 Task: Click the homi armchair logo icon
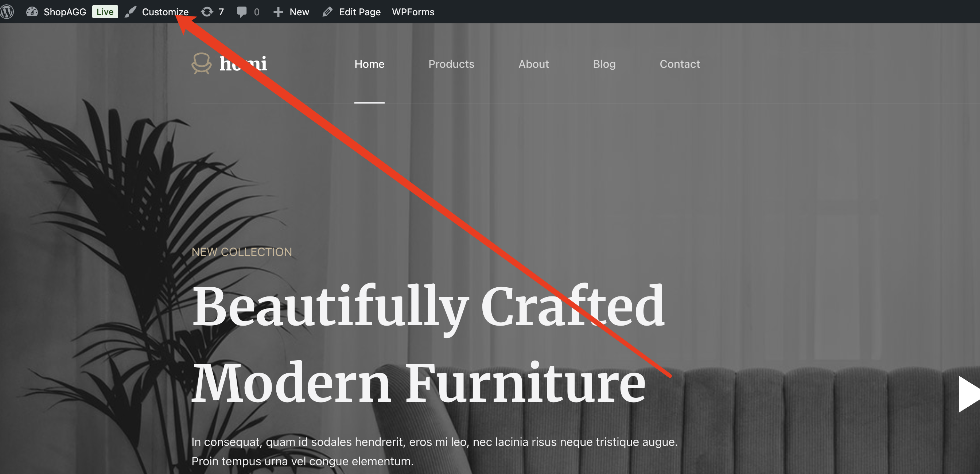(x=201, y=63)
